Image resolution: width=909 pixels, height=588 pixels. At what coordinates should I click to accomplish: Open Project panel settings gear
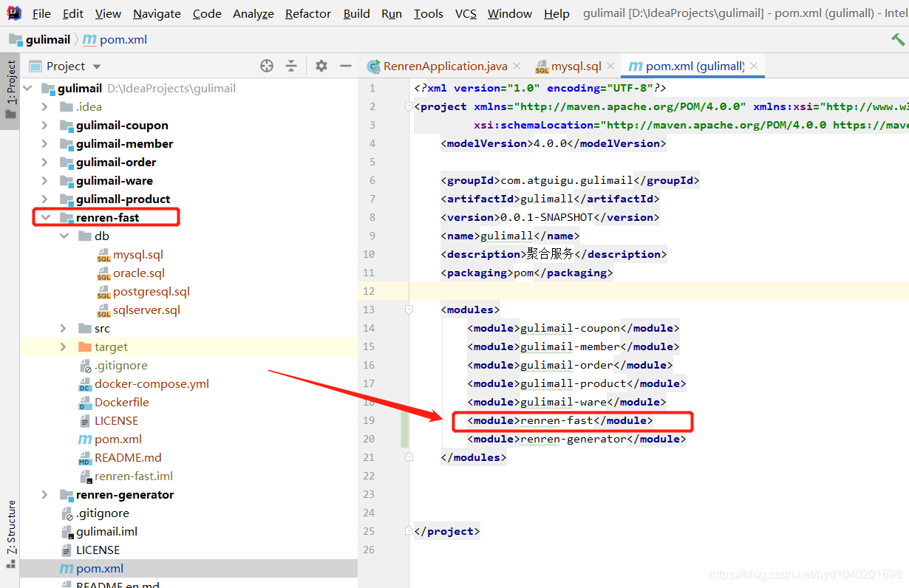[x=321, y=66]
